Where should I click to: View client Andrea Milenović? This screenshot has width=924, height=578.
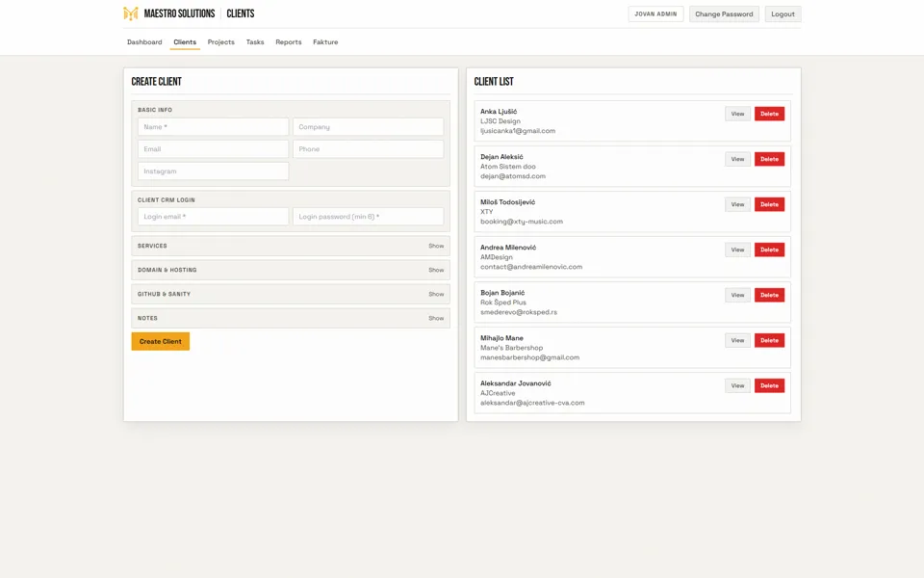click(x=737, y=250)
